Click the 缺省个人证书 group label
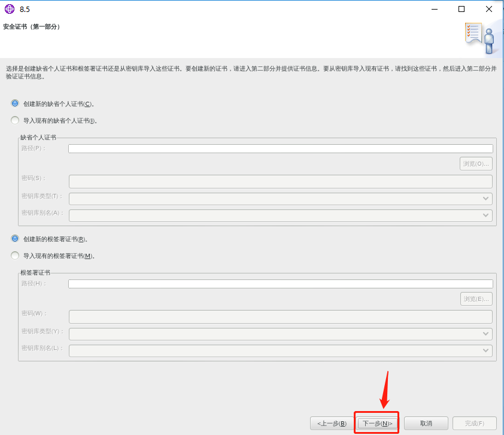This screenshot has height=435, width=504. [x=38, y=138]
